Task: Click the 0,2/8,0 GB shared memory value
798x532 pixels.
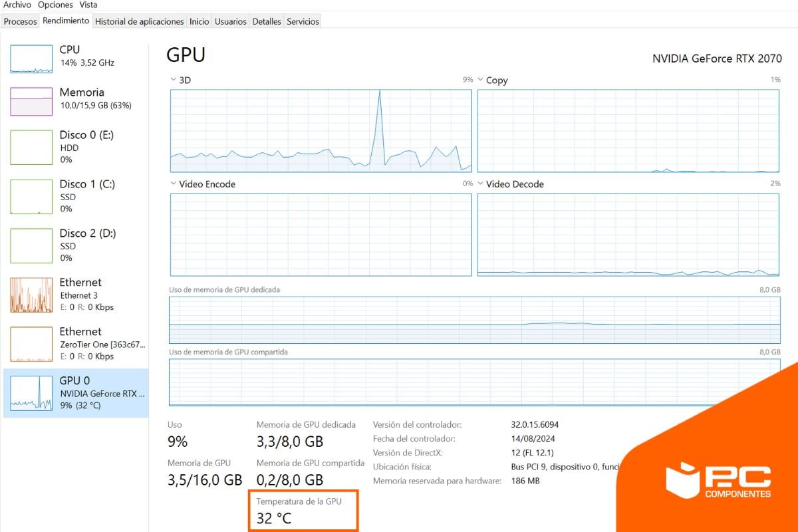Action: point(290,480)
